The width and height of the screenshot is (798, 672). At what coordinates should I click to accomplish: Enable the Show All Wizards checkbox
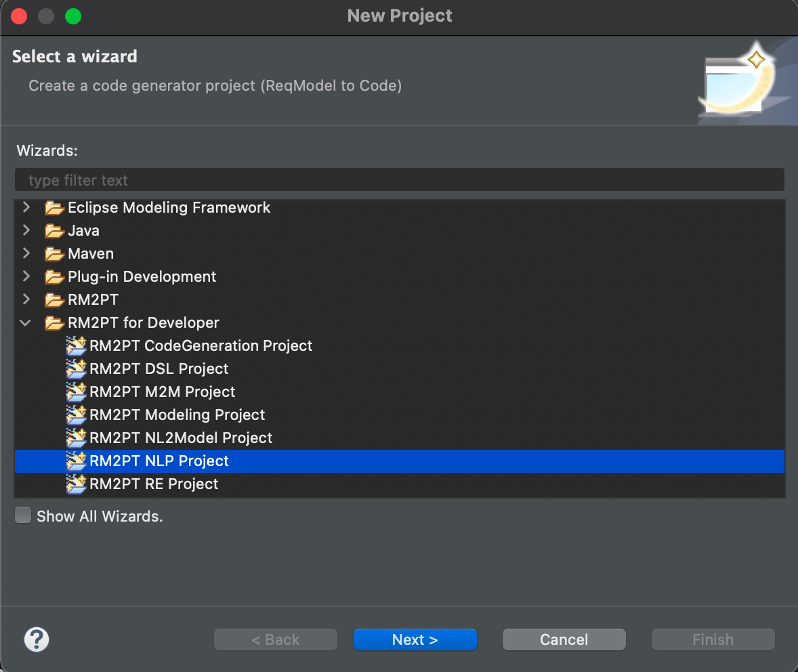click(23, 516)
